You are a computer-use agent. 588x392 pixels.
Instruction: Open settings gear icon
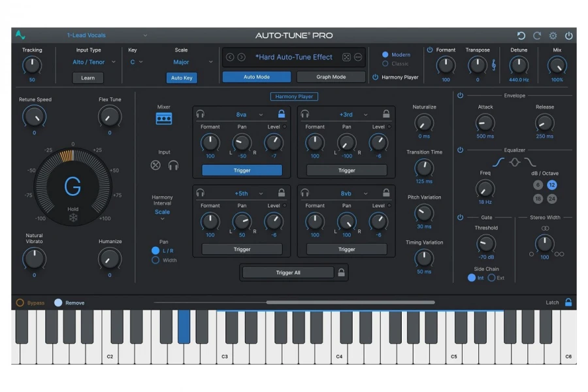[x=553, y=36]
